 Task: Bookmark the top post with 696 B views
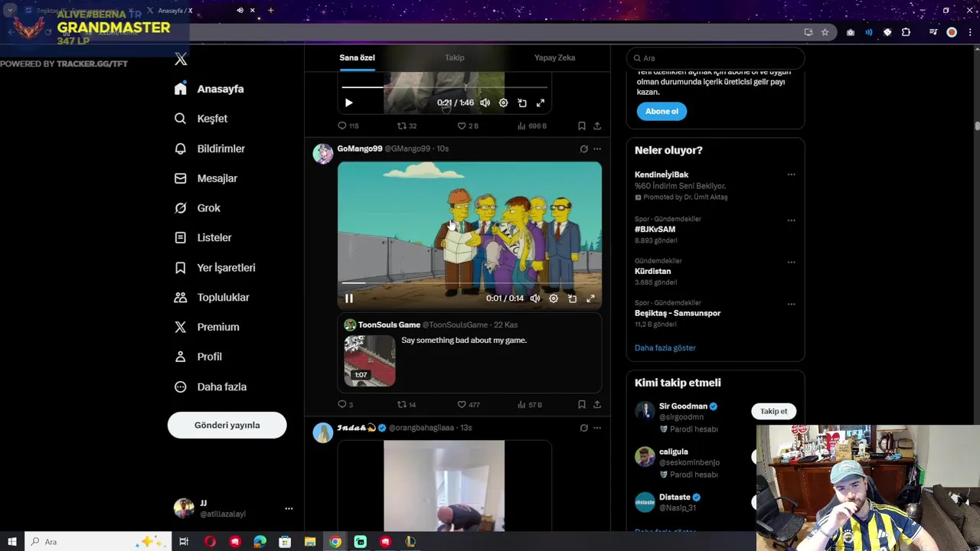pos(582,126)
